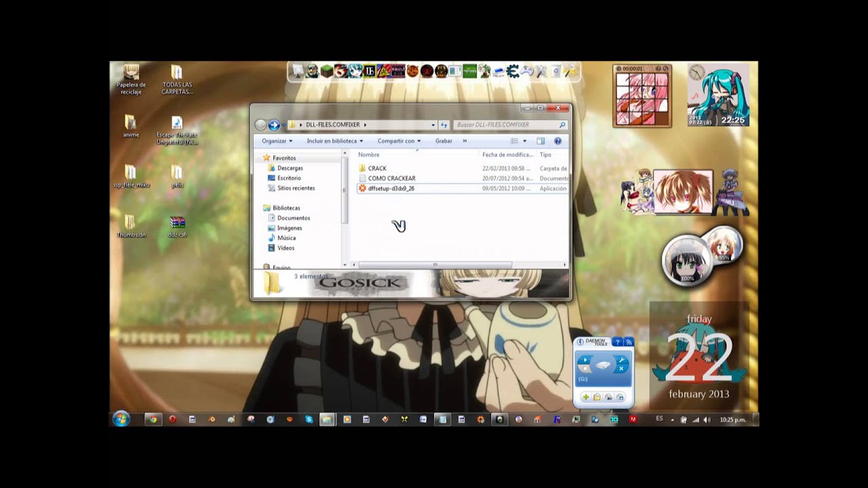The height and width of the screenshot is (488, 868).
Task: Open Papelera de reciclaje desktop icon
Action: coord(131,79)
